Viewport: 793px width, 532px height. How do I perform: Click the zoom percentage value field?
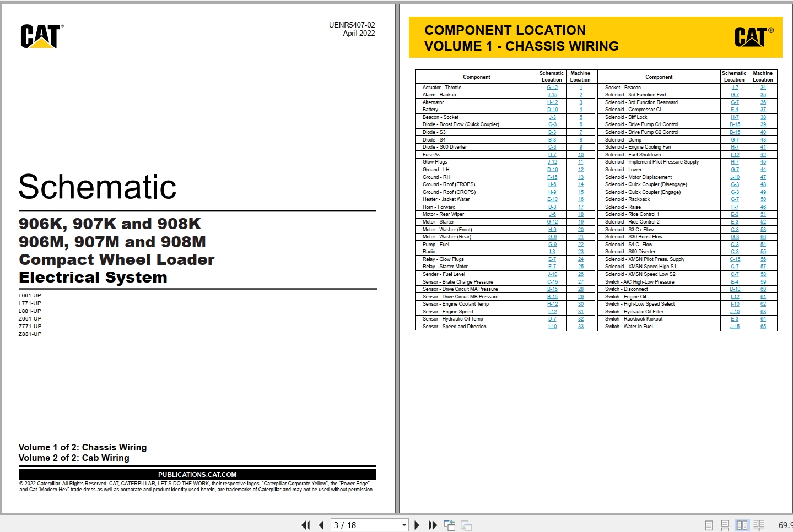pyautogui.click(x=785, y=525)
